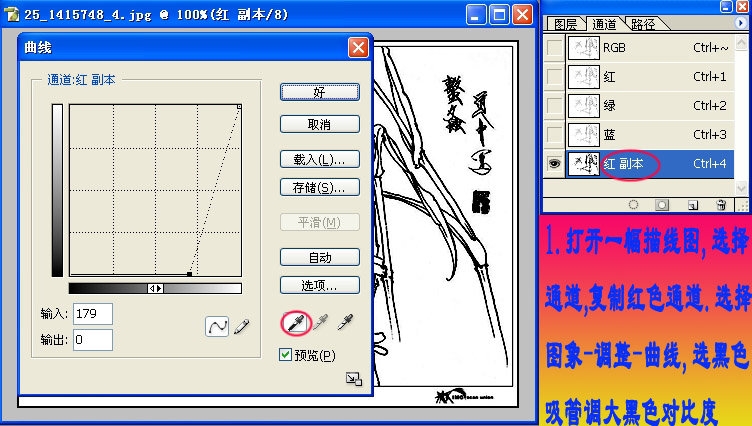Image resolution: width=752 pixels, height=426 pixels.
Task: Click the 选项... (Options) button
Action: [x=319, y=285]
